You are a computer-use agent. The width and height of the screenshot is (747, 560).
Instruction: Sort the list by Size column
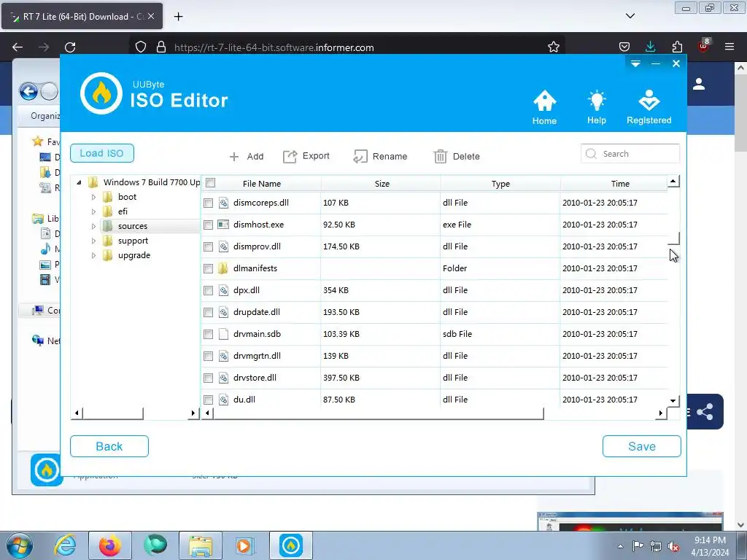[382, 184]
